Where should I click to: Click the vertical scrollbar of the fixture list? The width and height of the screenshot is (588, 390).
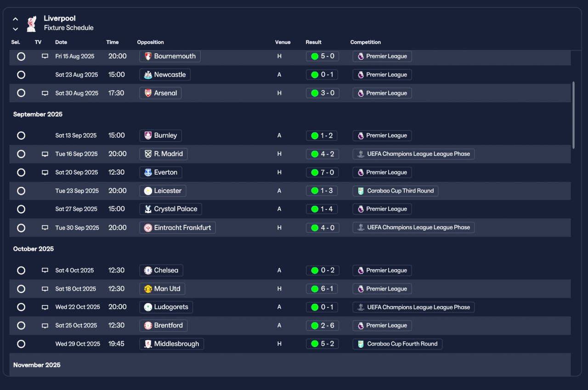tap(573, 115)
